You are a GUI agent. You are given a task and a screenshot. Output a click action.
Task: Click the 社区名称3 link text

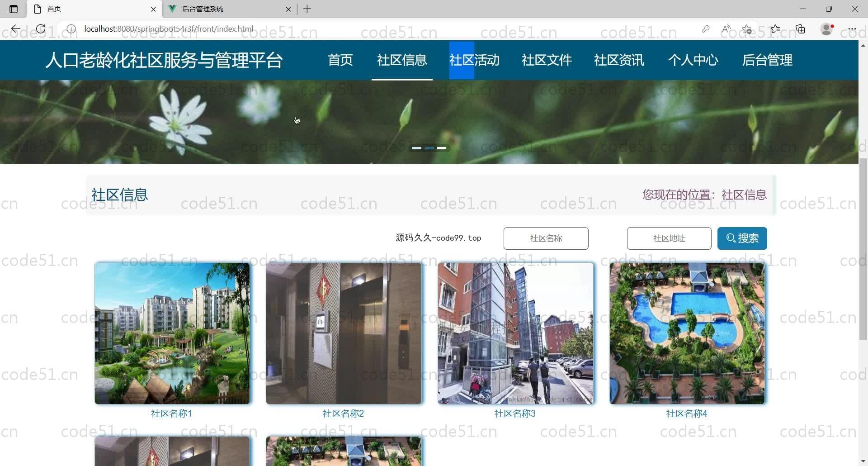click(515, 414)
